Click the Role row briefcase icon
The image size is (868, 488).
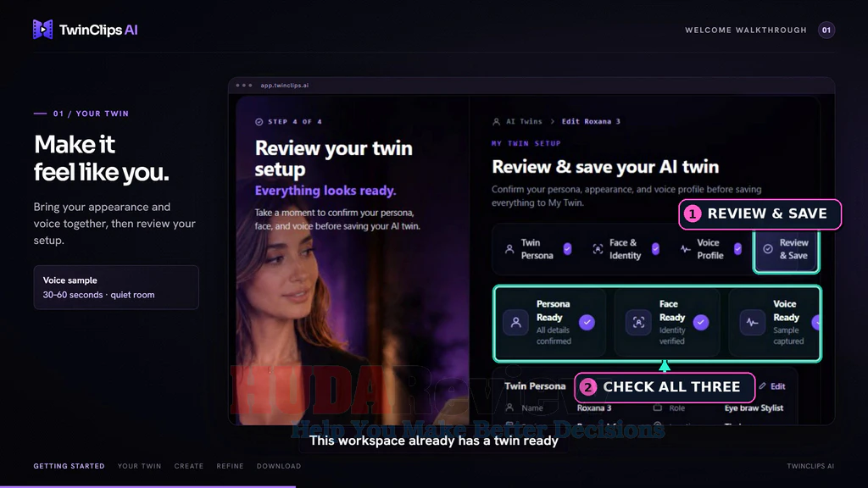pyautogui.click(x=658, y=408)
